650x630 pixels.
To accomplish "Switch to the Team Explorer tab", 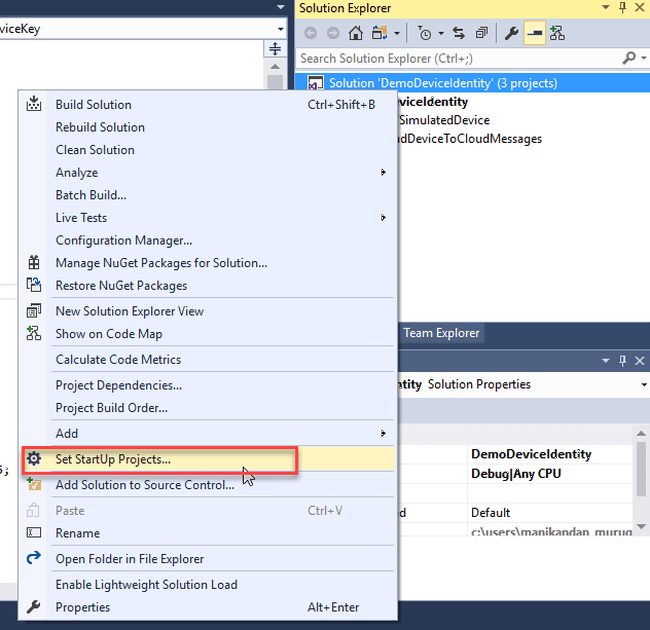I will pyautogui.click(x=441, y=333).
